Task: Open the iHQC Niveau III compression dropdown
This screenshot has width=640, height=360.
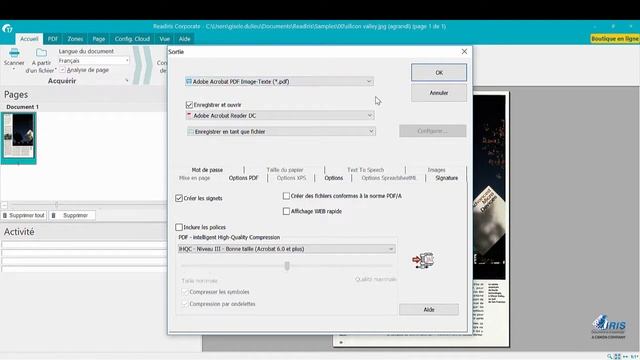Action: [287, 249]
